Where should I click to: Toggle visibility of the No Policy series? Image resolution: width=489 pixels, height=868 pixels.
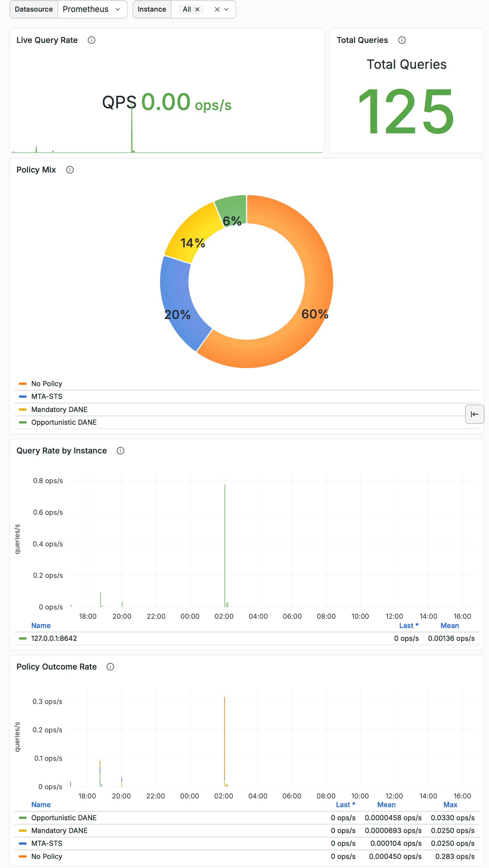click(x=47, y=384)
